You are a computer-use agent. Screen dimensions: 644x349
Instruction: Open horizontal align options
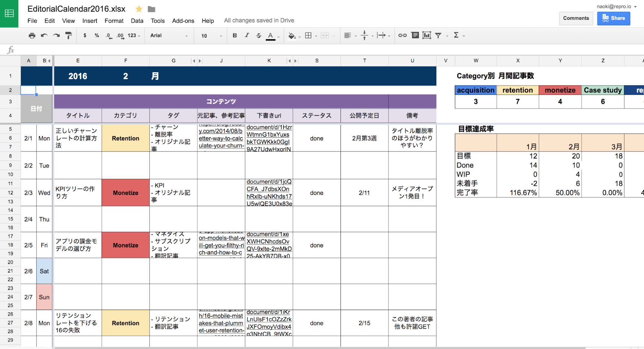point(347,35)
